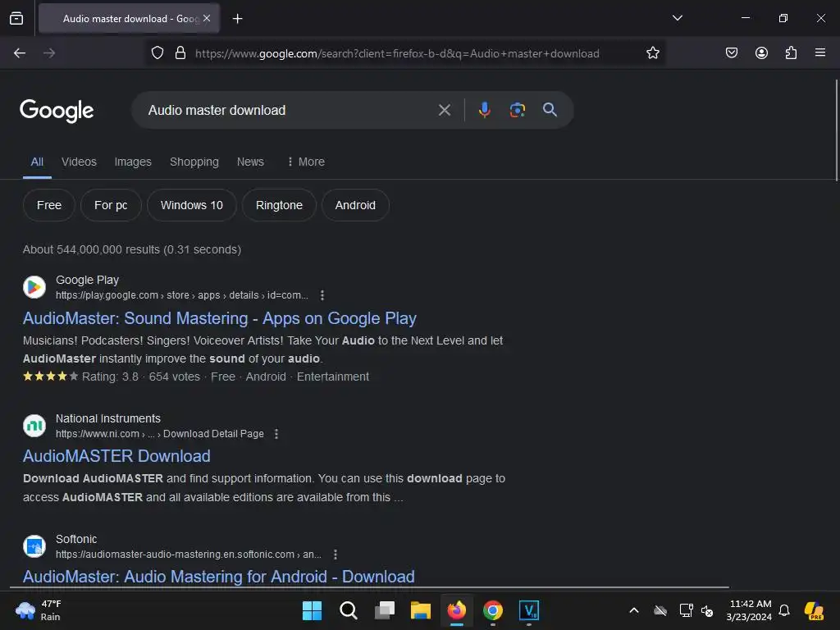840x630 pixels.
Task: Open Google Chrome from taskbar
Action: point(493,610)
